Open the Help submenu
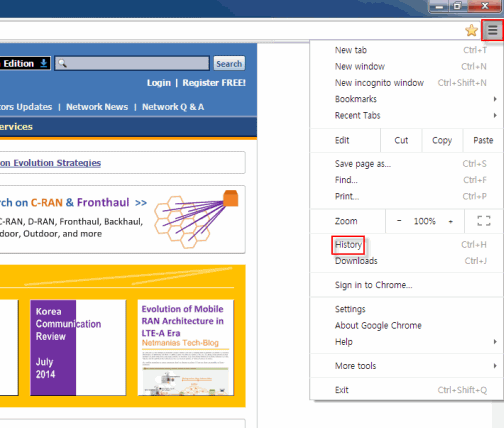This screenshot has width=504, height=428. coord(406,342)
